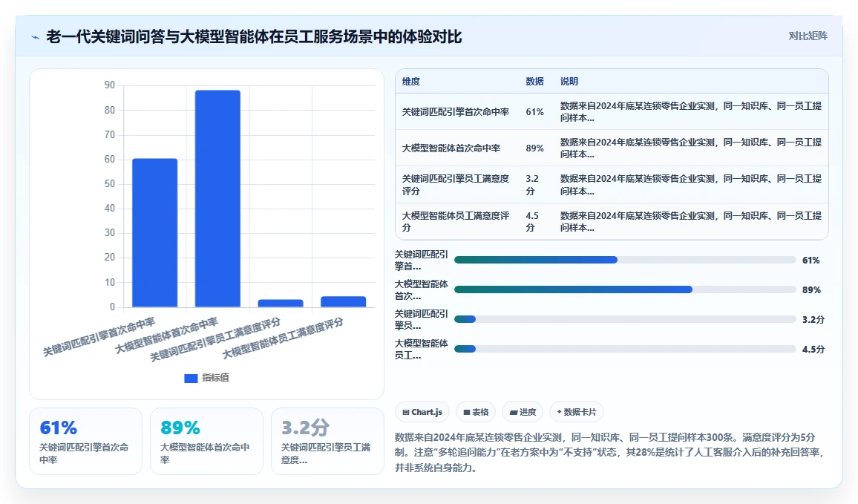This screenshot has width=858, height=504.
Task: Click the progress label 大模型智能体首次...
Action: 422,289
